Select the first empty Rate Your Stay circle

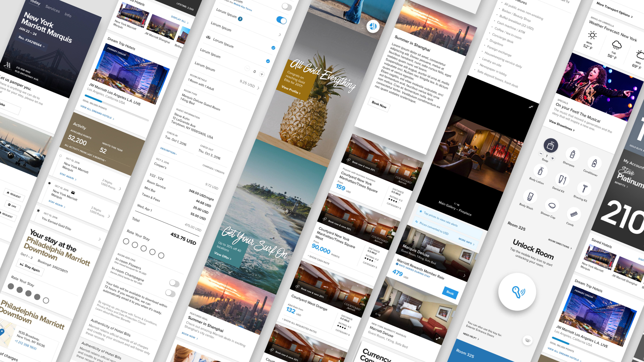[x=126, y=241]
